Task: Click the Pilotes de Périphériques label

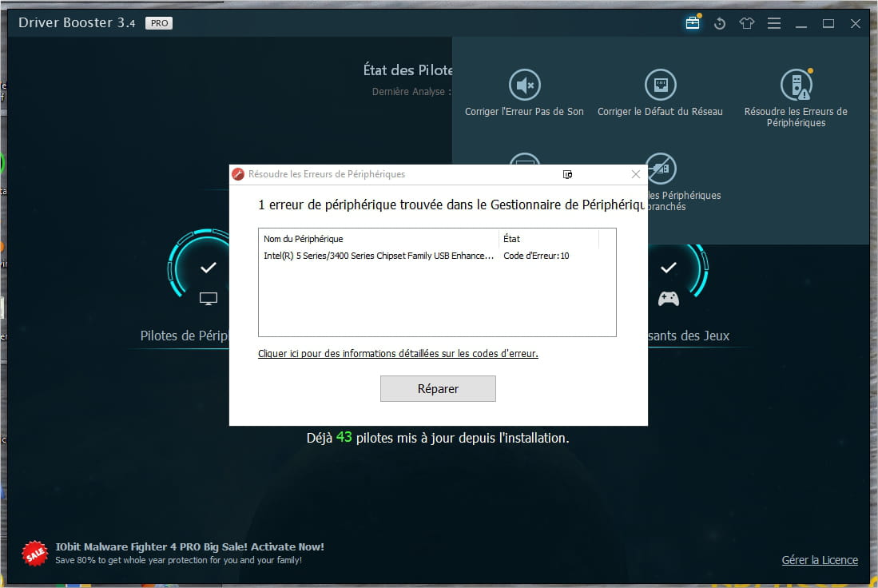Action: coord(185,336)
